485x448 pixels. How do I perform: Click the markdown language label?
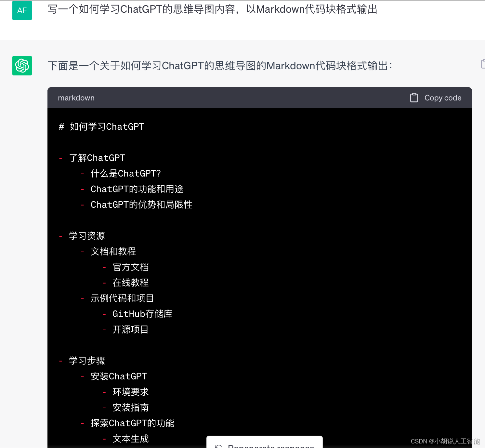[x=76, y=98]
